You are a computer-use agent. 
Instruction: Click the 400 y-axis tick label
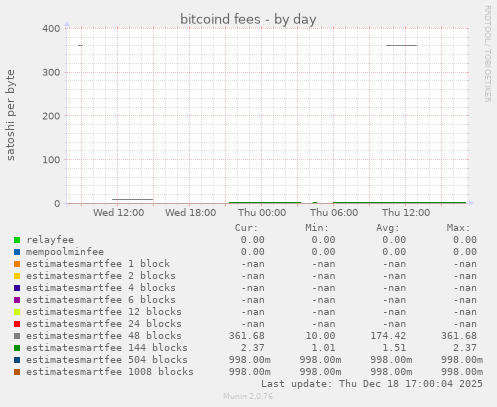pos(51,29)
